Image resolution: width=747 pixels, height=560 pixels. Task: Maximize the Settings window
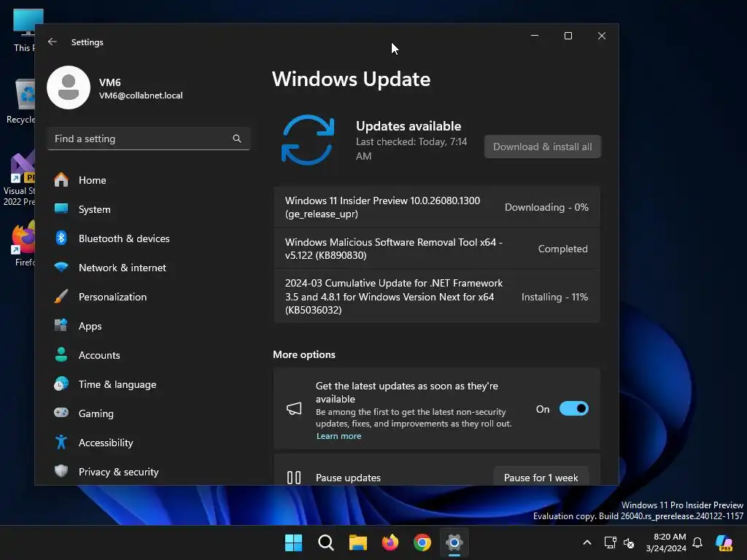tap(568, 36)
